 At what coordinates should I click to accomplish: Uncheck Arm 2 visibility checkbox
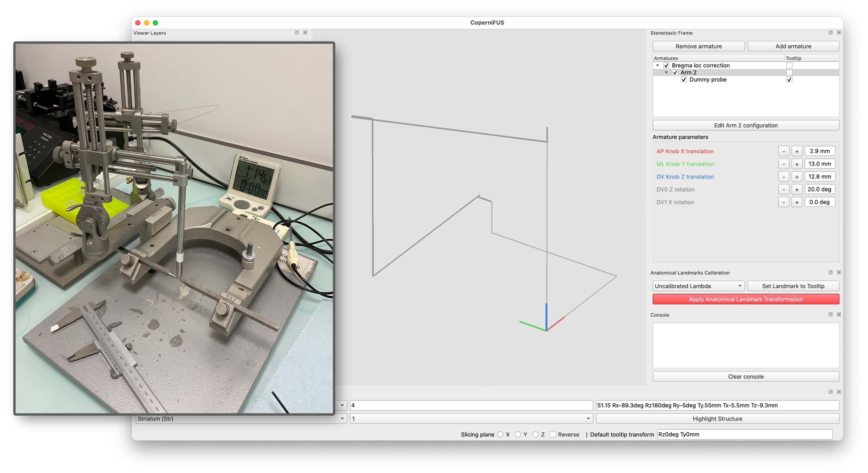point(675,73)
